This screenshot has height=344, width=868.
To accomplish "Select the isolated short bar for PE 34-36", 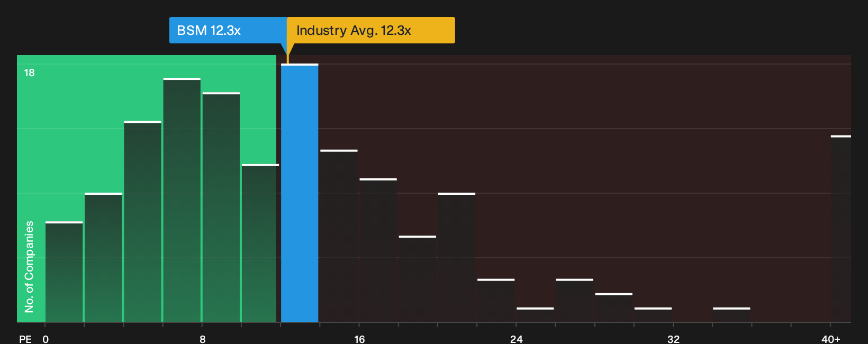I will pos(731,315).
